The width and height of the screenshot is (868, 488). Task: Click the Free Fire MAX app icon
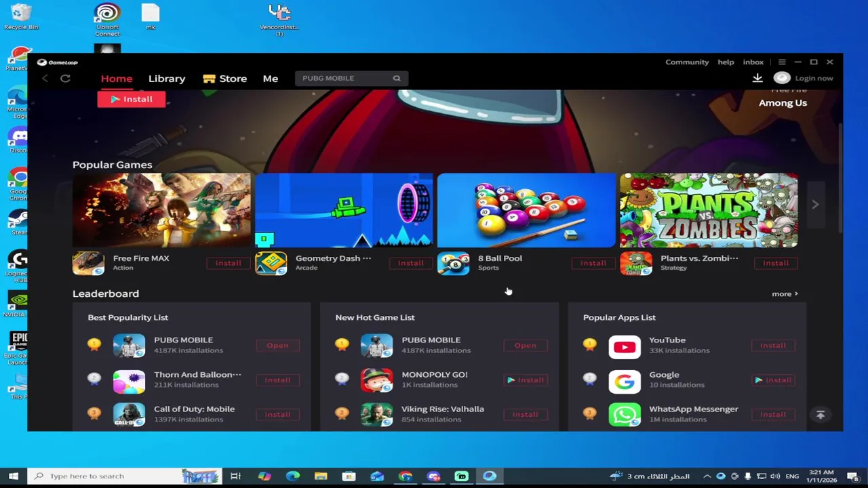pos(89,263)
